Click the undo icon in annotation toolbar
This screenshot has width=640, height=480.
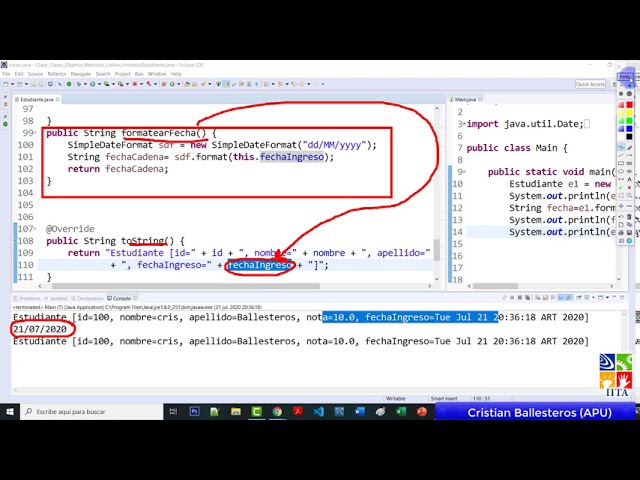point(621,217)
